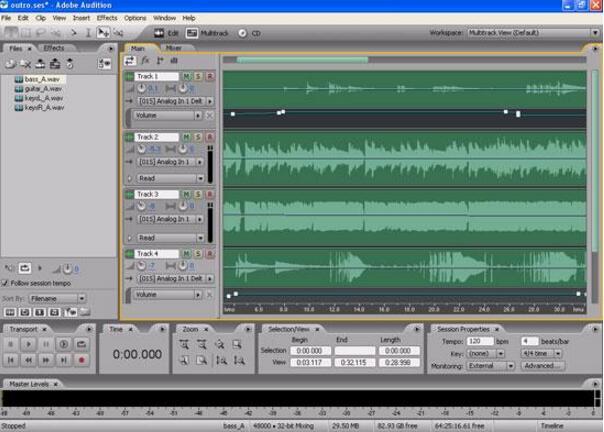The image size is (604, 432).
Task: Open the File menu
Action: tap(6, 18)
